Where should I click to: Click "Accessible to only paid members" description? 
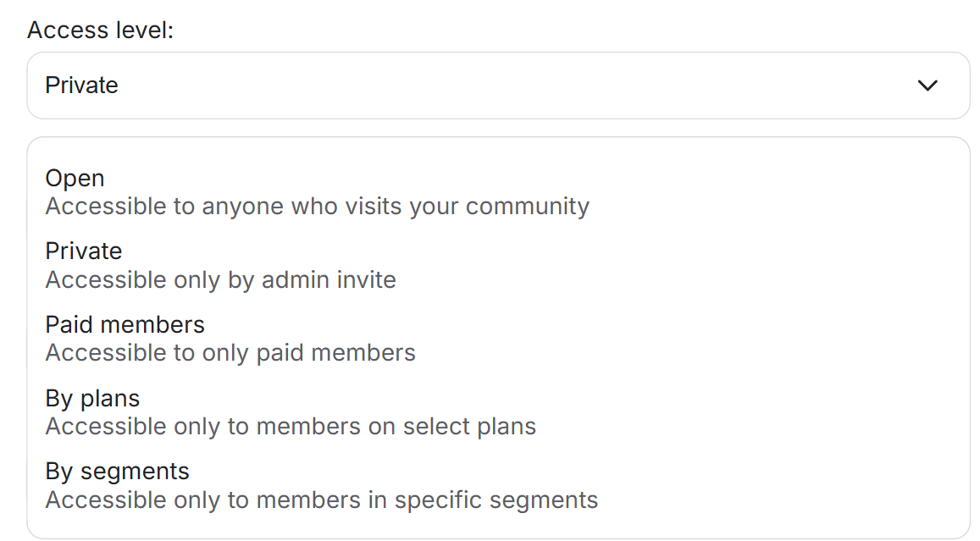pyautogui.click(x=230, y=353)
